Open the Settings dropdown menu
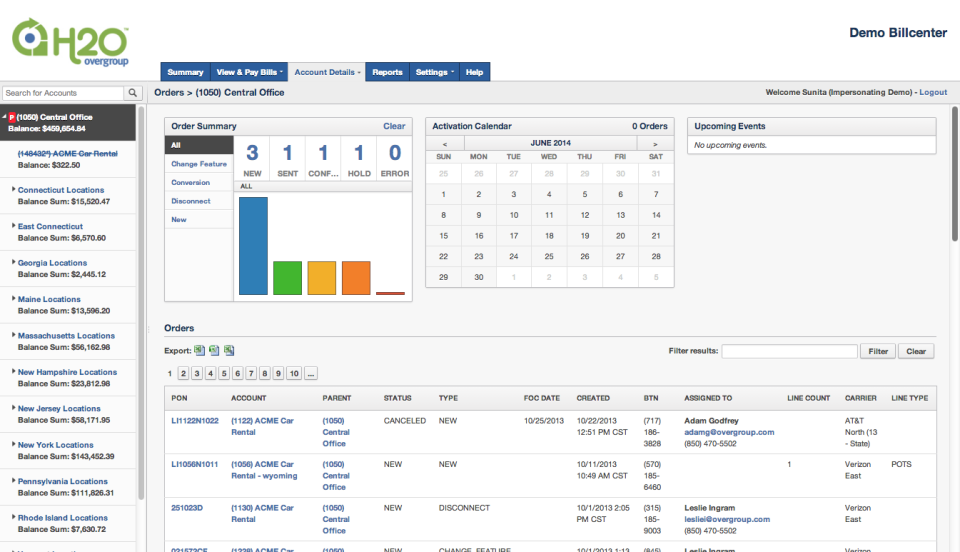This screenshot has height=552, width=960. click(435, 72)
